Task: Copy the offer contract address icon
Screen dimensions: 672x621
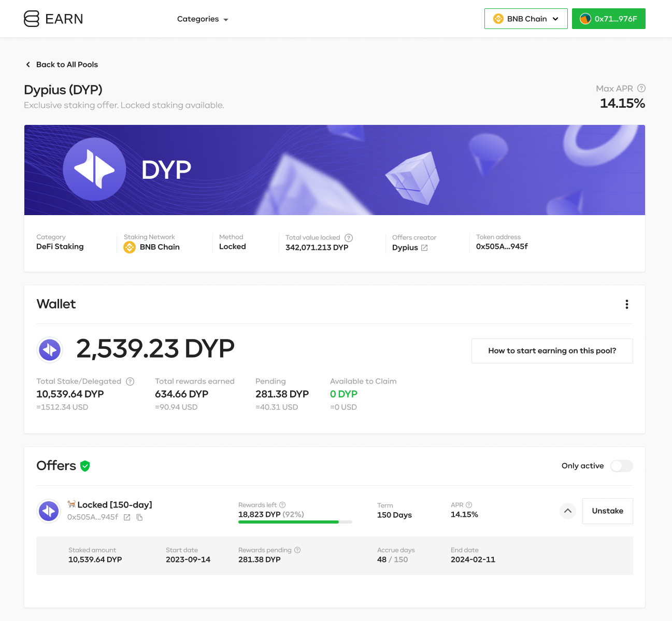Action: pyautogui.click(x=139, y=517)
